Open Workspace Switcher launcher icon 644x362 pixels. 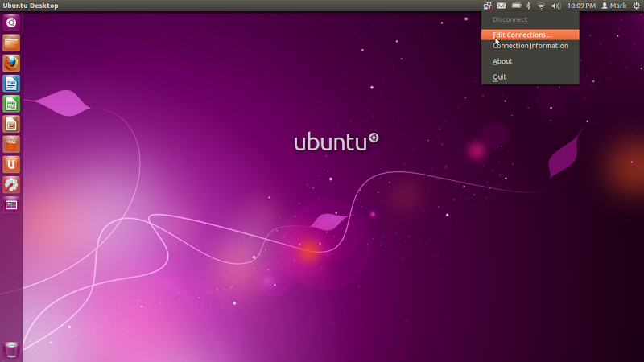(11, 205)
